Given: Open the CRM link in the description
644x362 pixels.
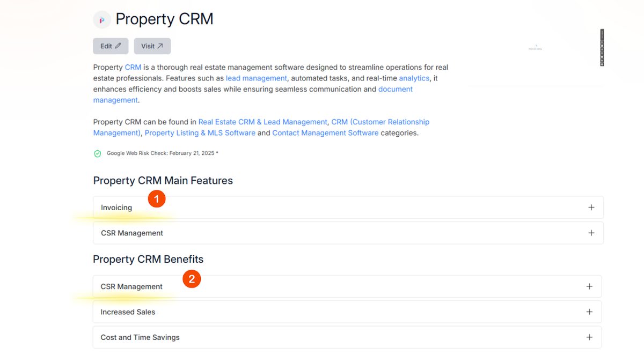Looking at the screenshot, I should click(133, 67).
